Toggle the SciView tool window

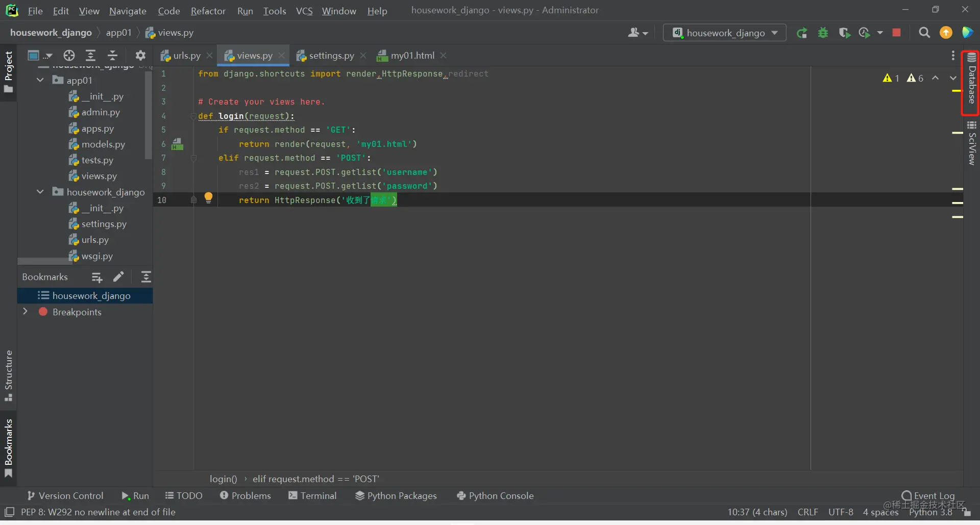click(971, 143)
